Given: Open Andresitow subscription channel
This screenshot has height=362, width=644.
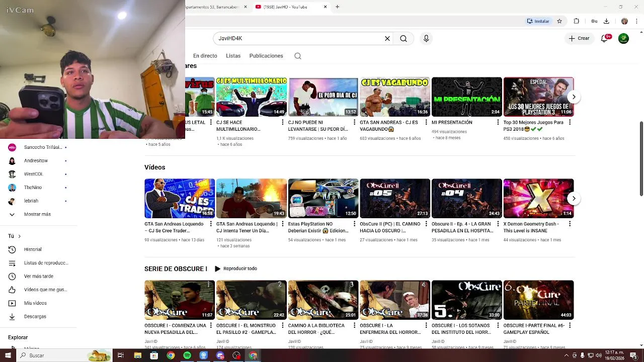Looking at the screenshot, I should (38, 160).
